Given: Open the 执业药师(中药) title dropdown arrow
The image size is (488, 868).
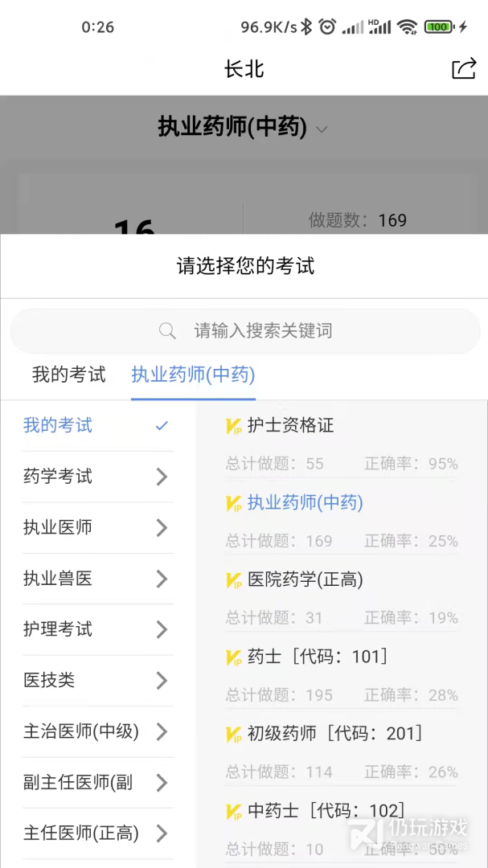Looking at the screenshot, I should click(x=322, y=129).
